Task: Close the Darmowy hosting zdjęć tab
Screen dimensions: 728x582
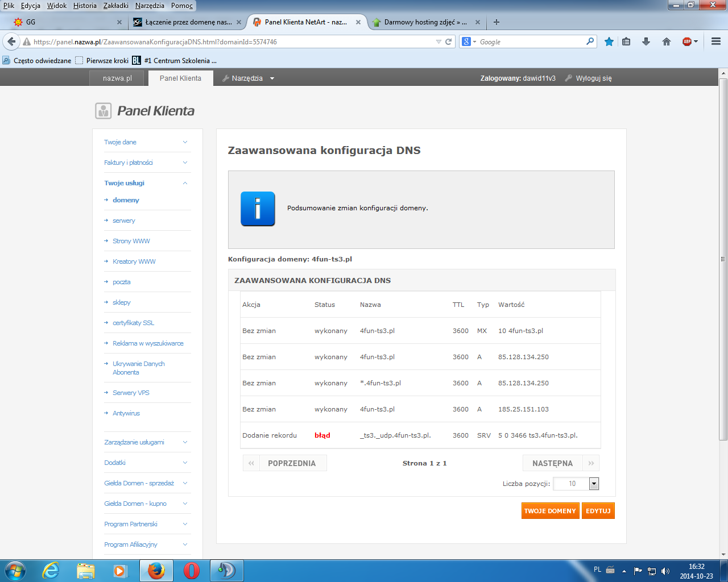Action: (478, 22)
